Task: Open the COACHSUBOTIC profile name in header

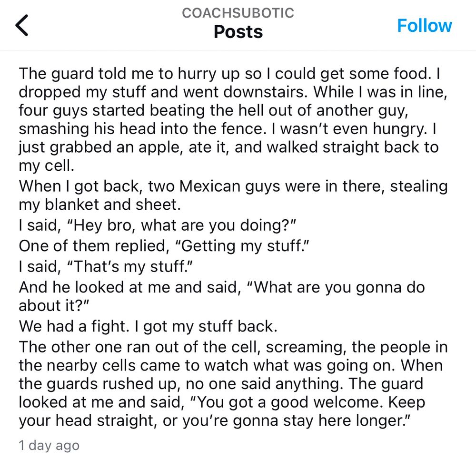Action: point(238,13)
